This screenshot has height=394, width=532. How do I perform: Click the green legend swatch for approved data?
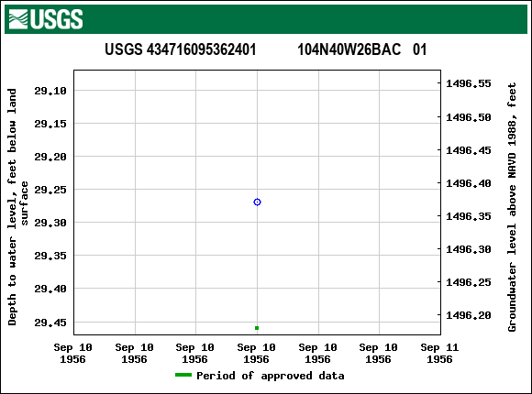tap(183, 375)
